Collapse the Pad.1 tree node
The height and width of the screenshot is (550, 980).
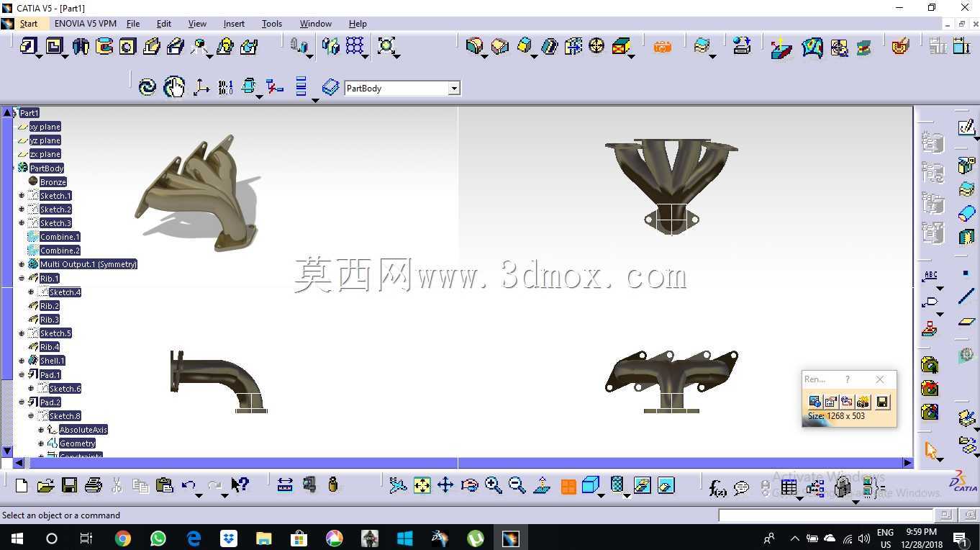pos(22,374)
